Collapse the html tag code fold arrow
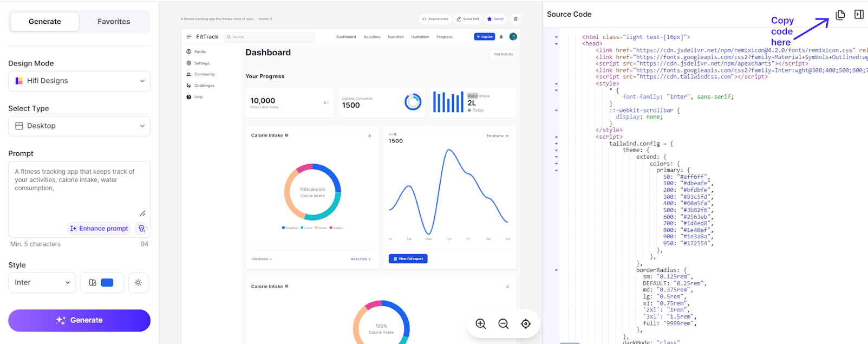The width and height of the screenshot is (868, 344). 556,37
